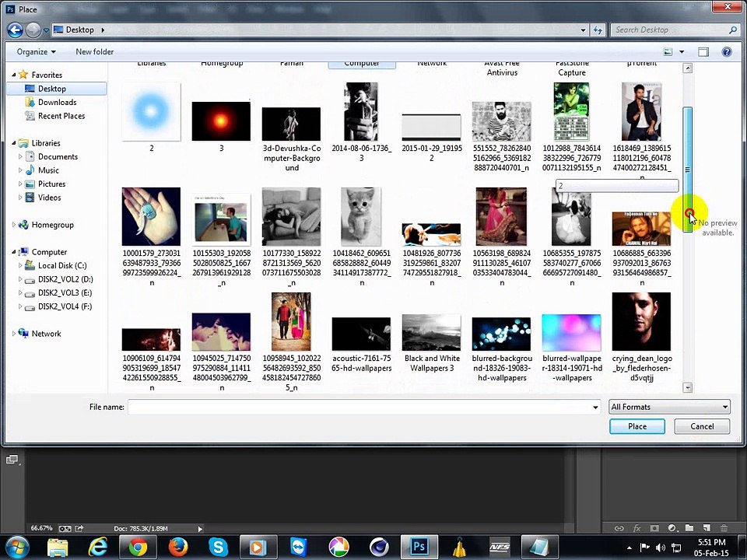Image resolution: width=747 pixels, height=560 pixels.
Task: Click Desktop in the address breadcrumb
Action: click(79, 30)
